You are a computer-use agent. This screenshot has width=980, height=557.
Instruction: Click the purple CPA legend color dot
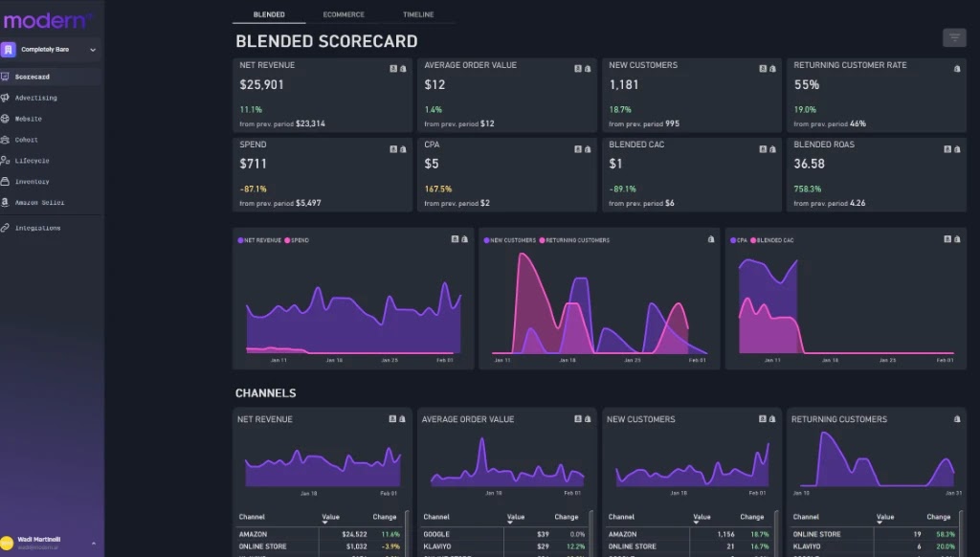(x=732, y=239)
